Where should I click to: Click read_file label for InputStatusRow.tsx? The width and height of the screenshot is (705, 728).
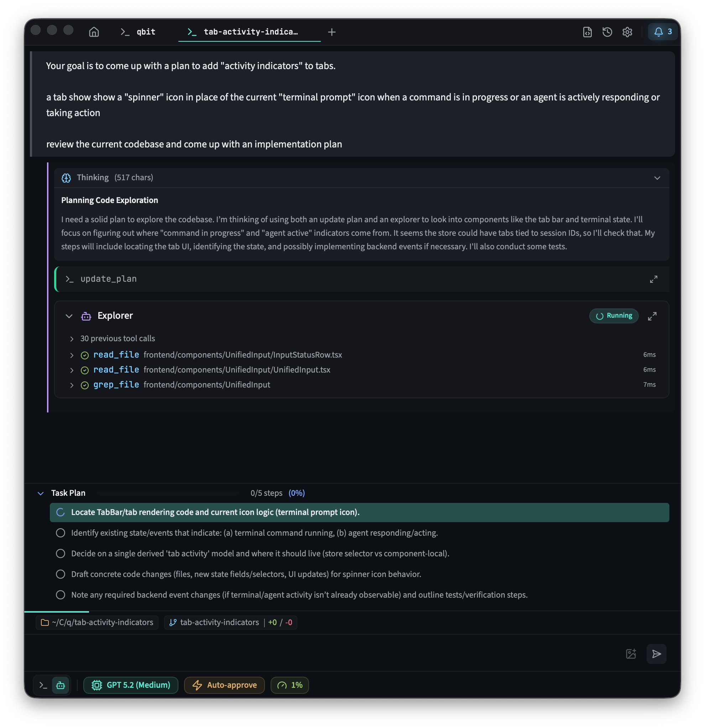tap(116, 355)
